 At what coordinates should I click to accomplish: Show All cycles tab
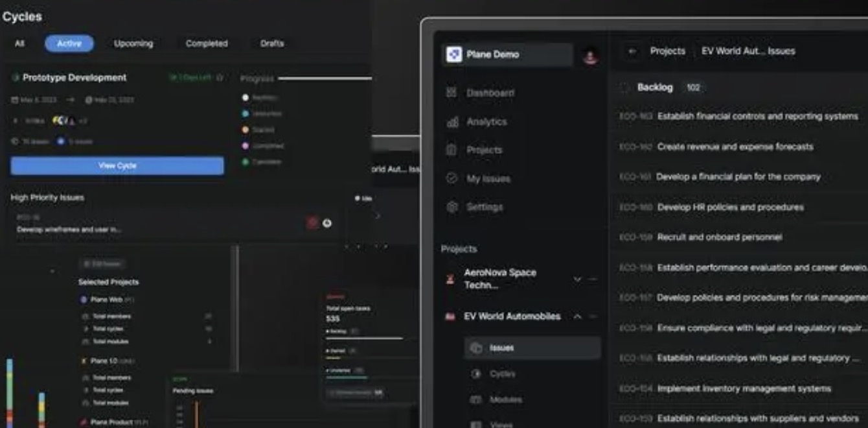tap(19, 43)
